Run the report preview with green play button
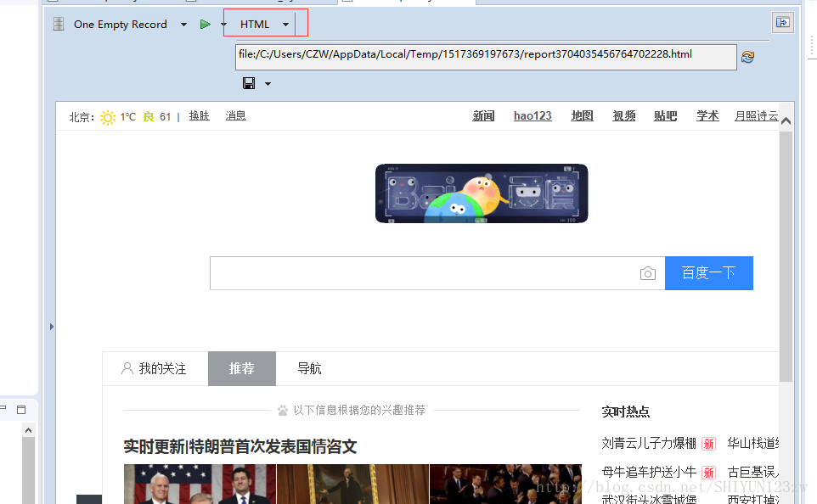This screenshot has width=817, height=504. tap(206, 24)
